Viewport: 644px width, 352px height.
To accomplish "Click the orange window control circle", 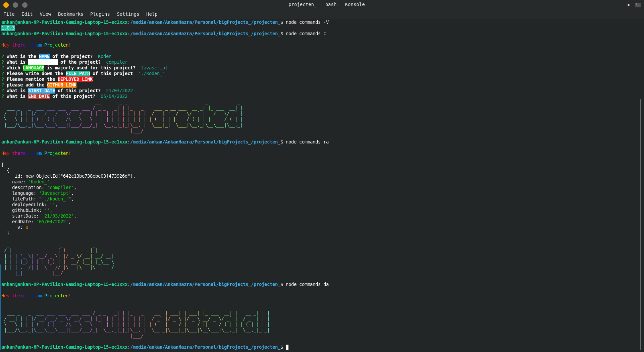I will click(x=6, y=5).
